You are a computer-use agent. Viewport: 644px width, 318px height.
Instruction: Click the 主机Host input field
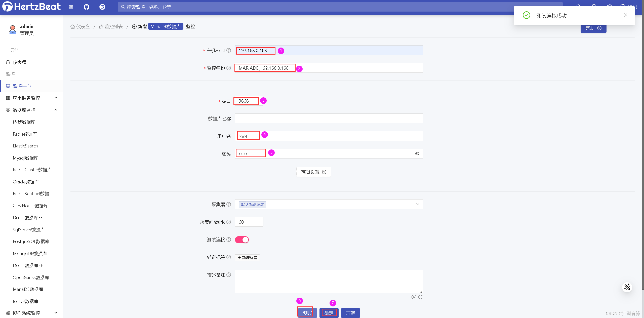(x=329, y=50)
